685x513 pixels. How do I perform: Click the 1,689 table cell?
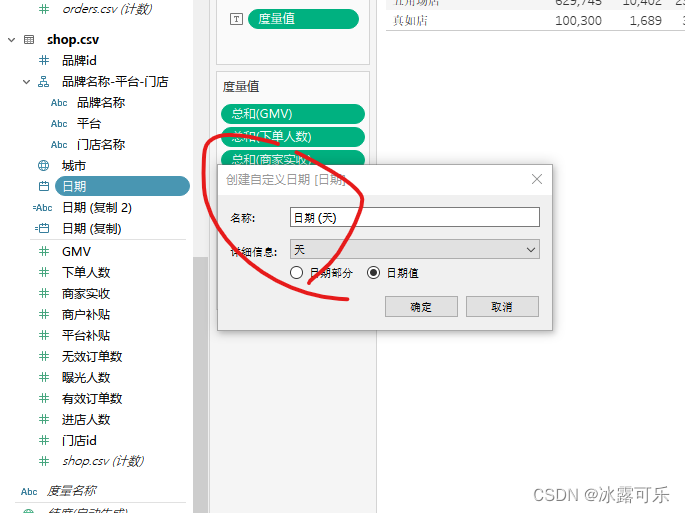pos(645,21)
